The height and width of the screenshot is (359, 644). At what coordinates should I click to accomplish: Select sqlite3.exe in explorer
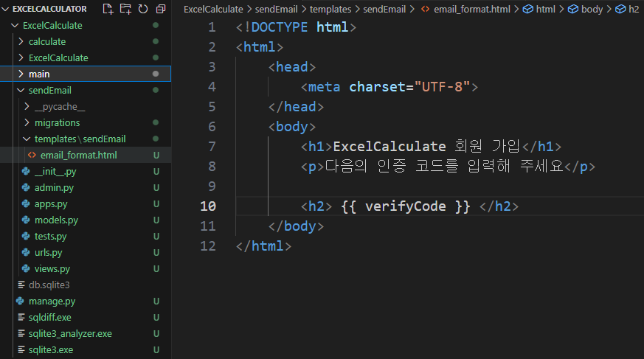coord(51,349)
